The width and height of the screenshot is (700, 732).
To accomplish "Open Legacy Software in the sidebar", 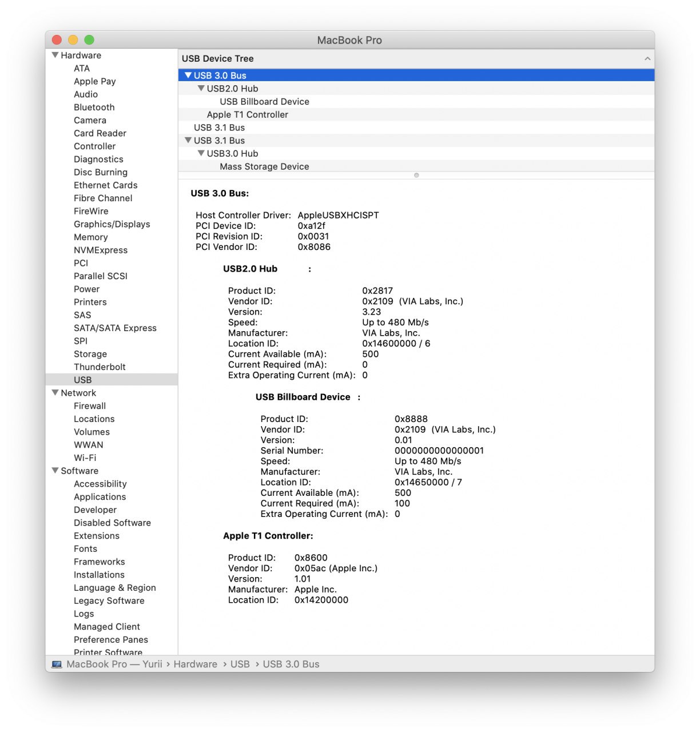I will [109, 601].
